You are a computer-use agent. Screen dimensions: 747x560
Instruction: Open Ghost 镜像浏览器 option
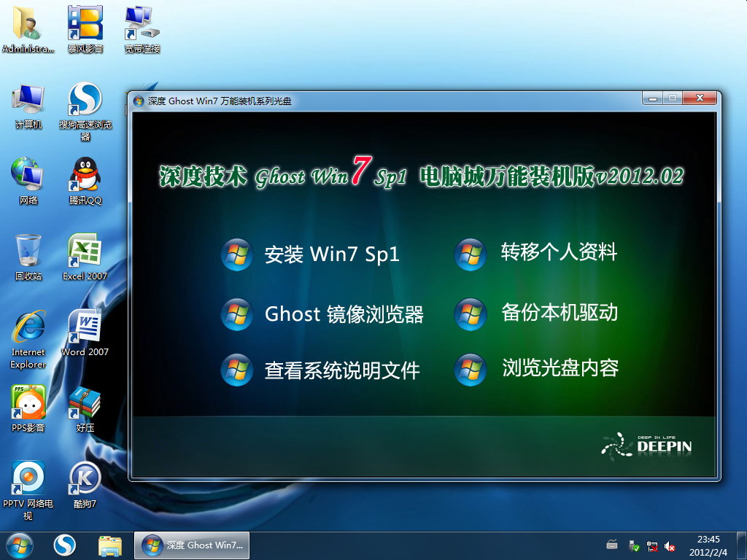point(344,314)
